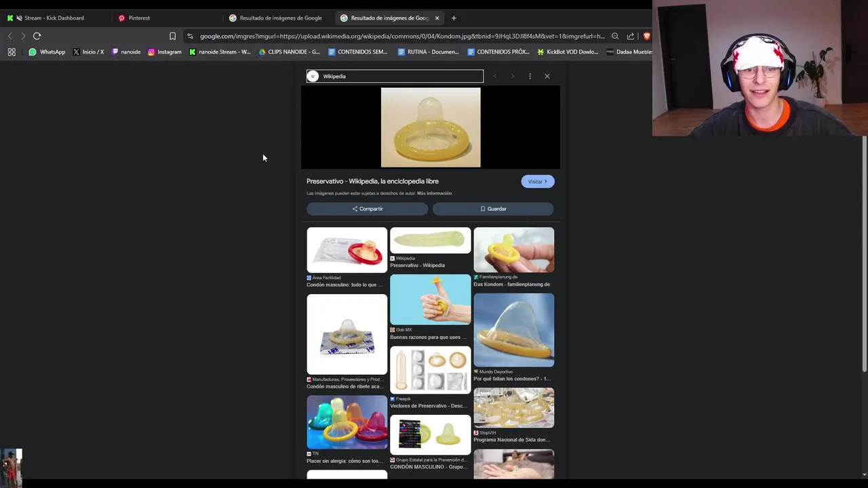The width and height of the screenshot is (868, 488).
Task: Open CONTENIDOS PRÓX... document bookmark
Action: 498,52
